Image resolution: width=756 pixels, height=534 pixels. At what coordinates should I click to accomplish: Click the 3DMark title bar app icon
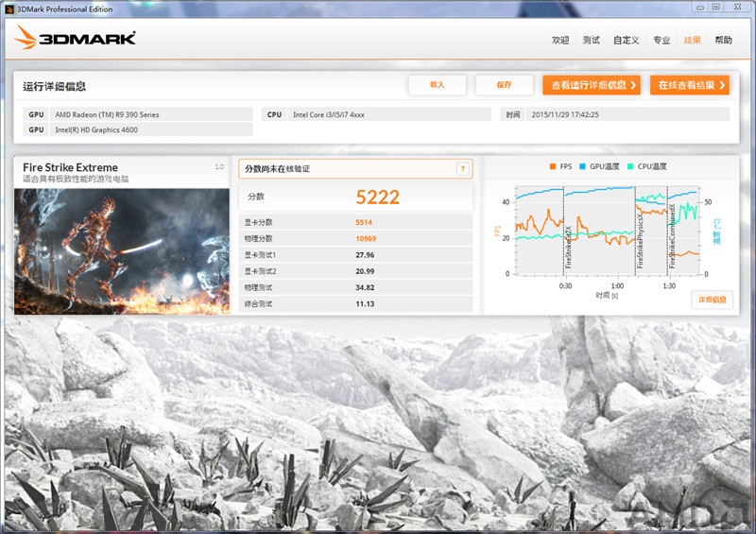[x=9, y=9]
